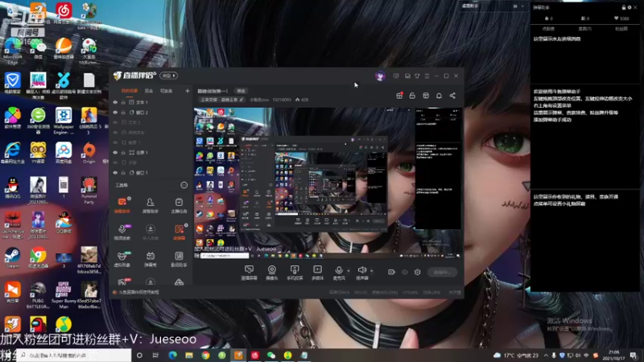Toggle visibility eye of 窗口 2 layer

(115, 112)
